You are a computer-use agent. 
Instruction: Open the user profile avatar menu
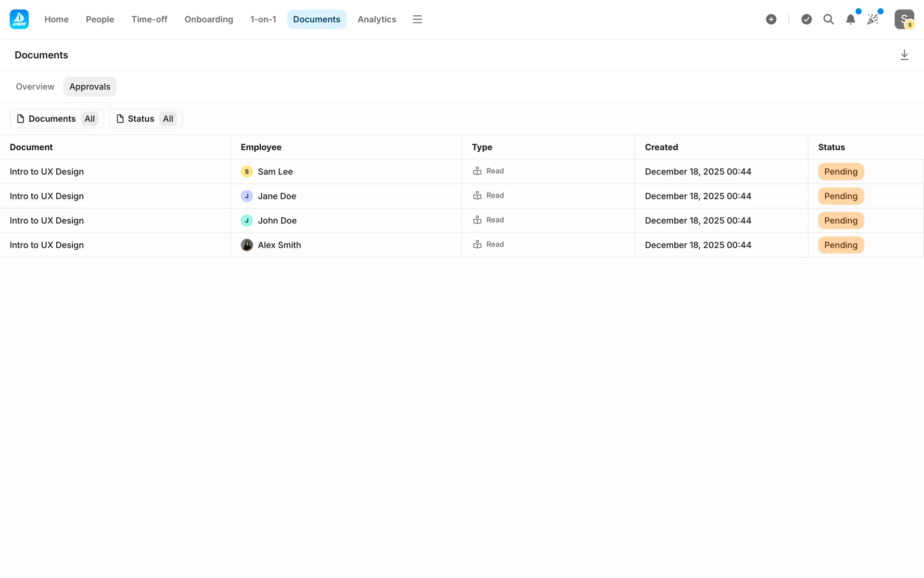coord(904,19)
